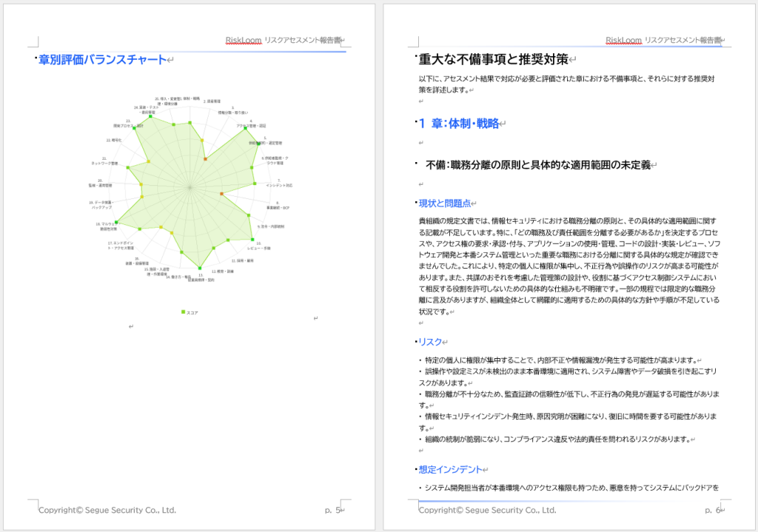This screenshot has width=758, height=532.
Task: Click the blue 1章:体制・戦略 heading
Action: tap(458, 124)
